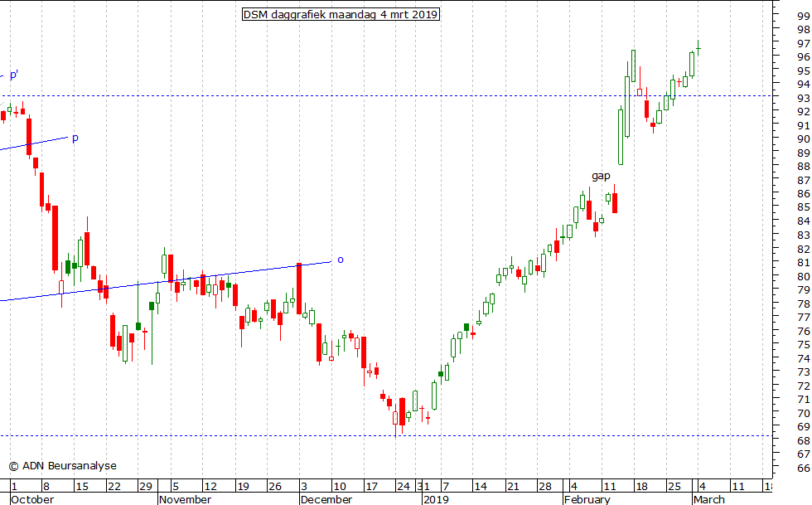Click the '12' date label in November

click(x=210, y=486)
